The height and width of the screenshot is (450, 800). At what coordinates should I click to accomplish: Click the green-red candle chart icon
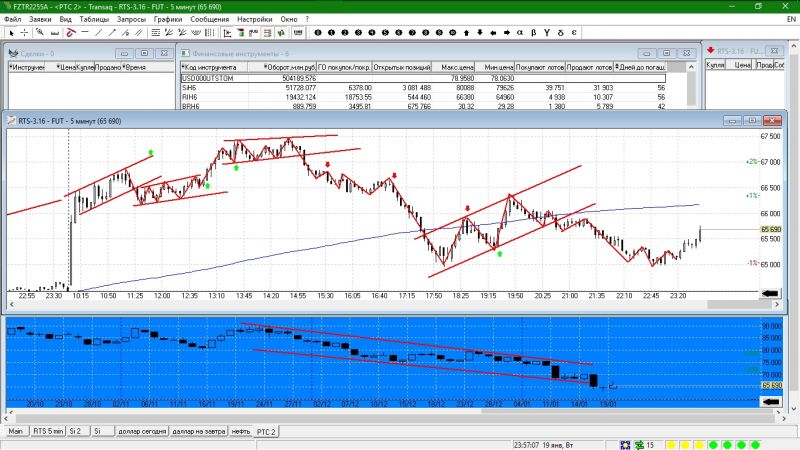(241, 33)
